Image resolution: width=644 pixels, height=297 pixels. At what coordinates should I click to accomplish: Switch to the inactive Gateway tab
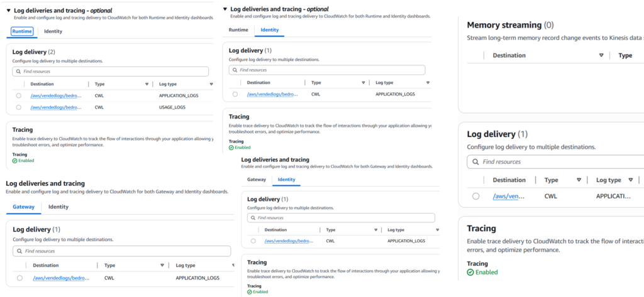tap(257, 179)
